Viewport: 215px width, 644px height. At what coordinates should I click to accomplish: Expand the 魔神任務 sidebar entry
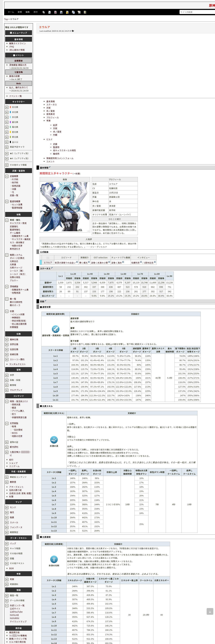point(7,340)
